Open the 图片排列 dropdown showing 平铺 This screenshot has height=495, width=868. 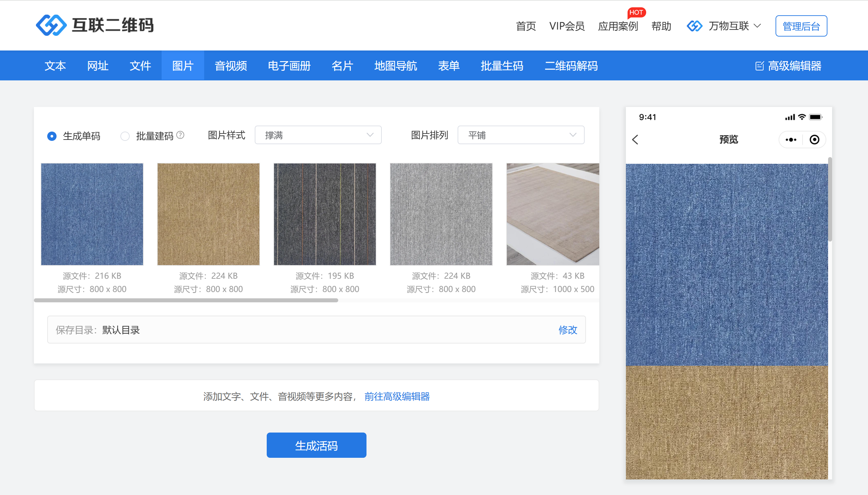[520, 135]
